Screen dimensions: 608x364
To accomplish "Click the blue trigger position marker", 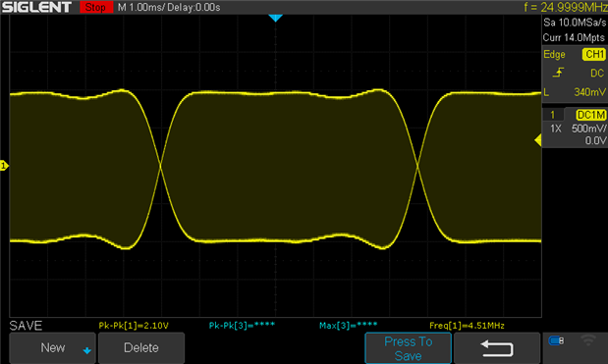I will (275, 18).
